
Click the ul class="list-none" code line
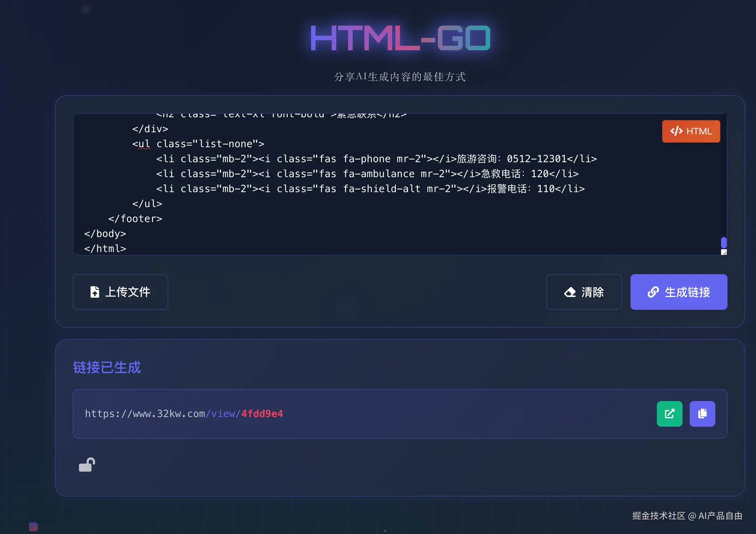coord(198,144)
